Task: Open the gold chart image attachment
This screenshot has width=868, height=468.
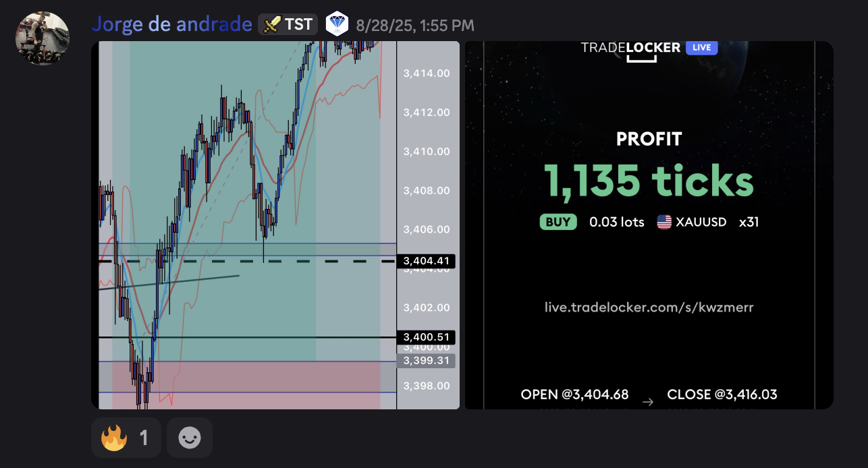Action: click(x=275, y=225)
